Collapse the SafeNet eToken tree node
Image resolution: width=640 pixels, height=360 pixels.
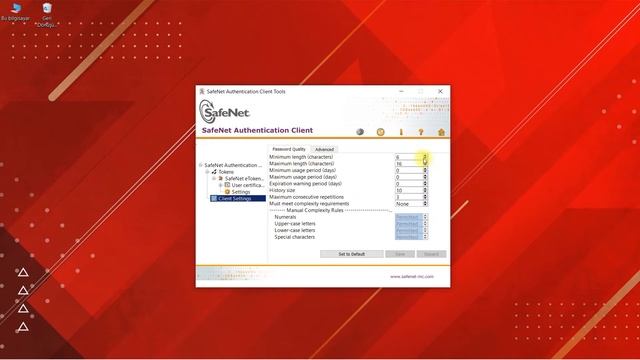[213, 178]
